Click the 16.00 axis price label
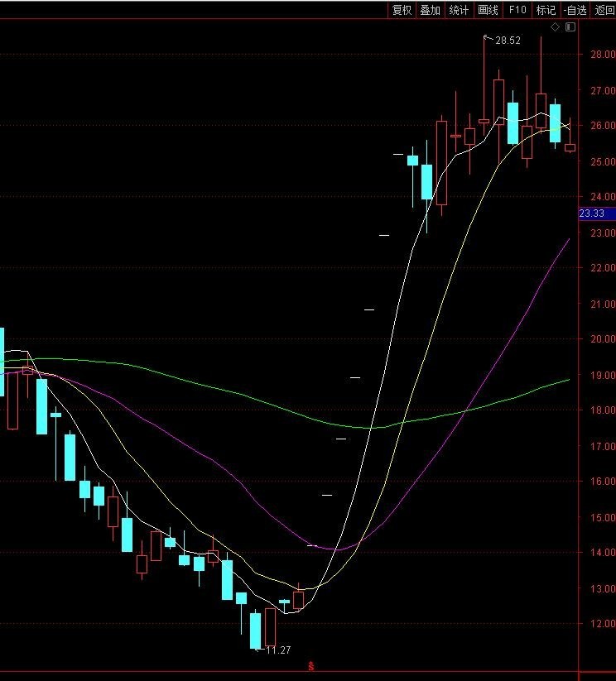 [603, 482]
